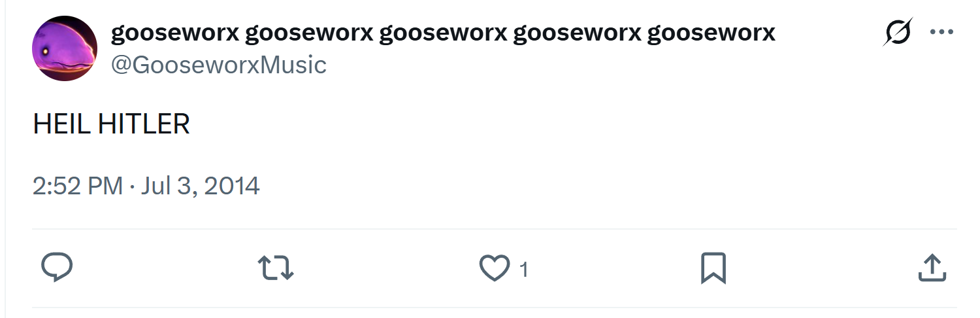Open the @GooseworxMusic handle link
Image resolution: width=980 pixels, height=318 pixels.
point(218,65)
